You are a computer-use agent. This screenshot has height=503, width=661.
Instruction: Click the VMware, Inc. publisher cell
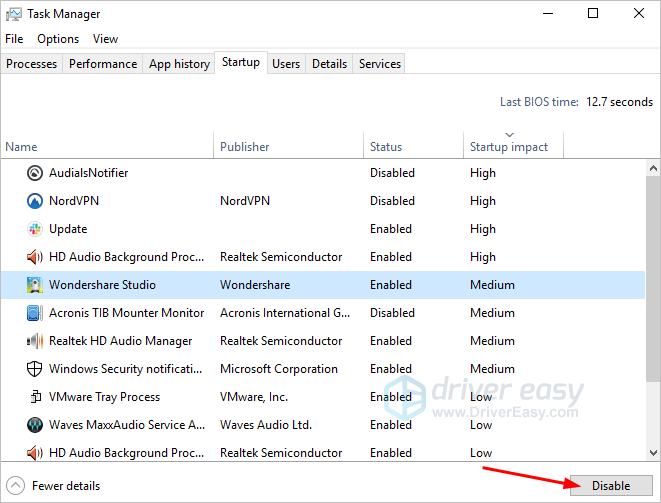(254, 397)
